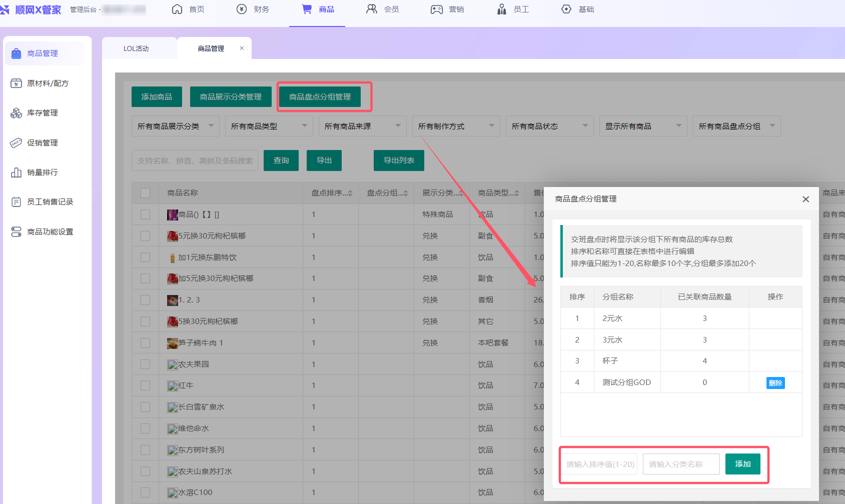Expand the 所有商品展示分类 dropdown
This screenshot has width=845, height=504.
coord(175,126)
